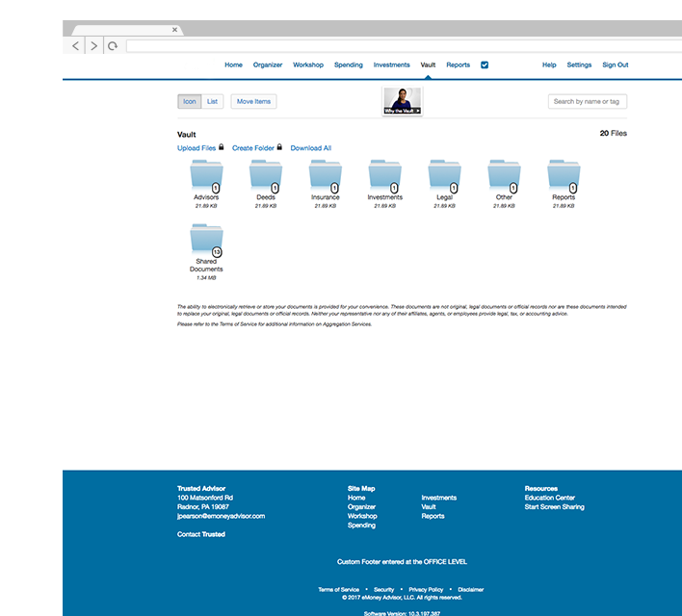Open Terms of Service footer link

tap(339, 589)
